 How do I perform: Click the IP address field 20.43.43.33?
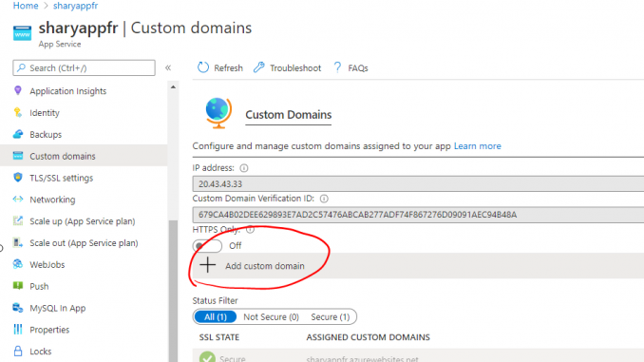[x=418, y=183]
